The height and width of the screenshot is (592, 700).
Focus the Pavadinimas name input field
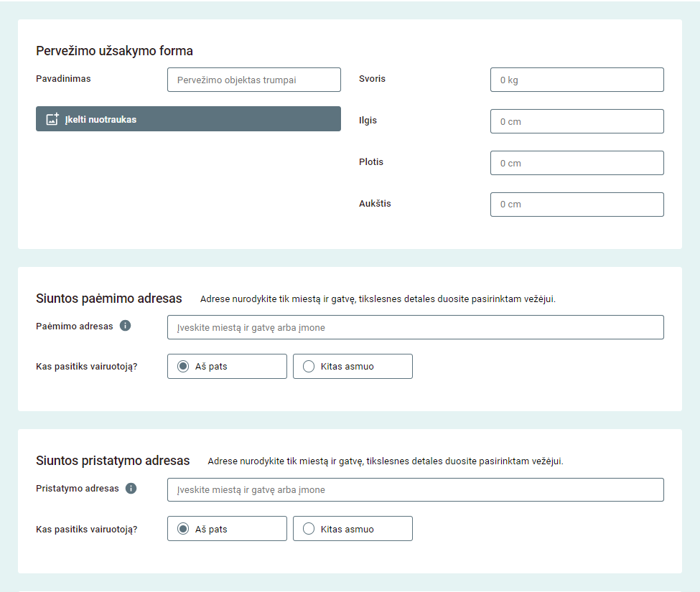253,80
